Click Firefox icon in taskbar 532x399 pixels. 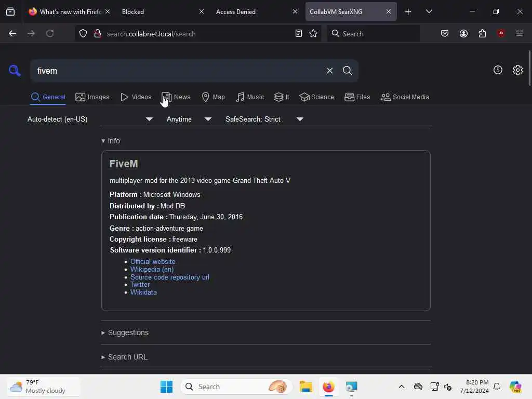328,387
